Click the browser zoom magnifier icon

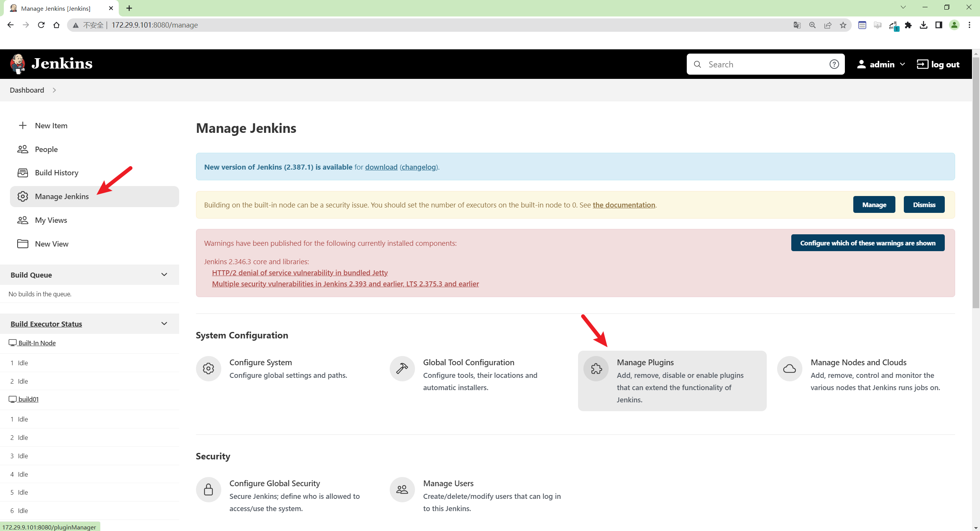coord(812,25)
